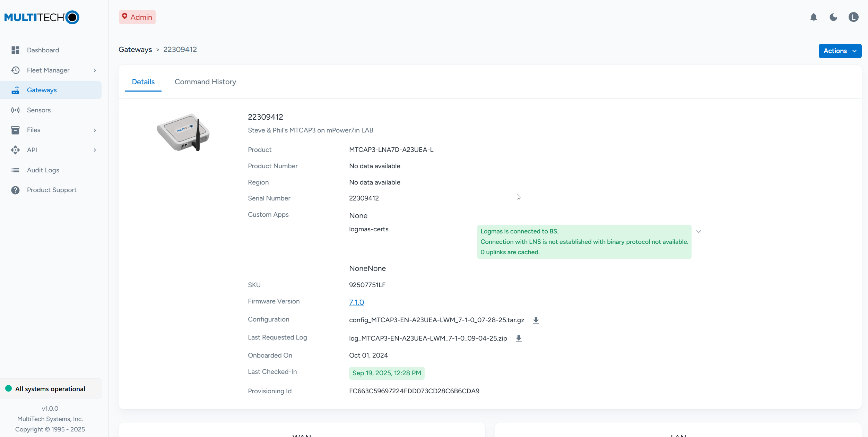Open the user profile avatar L
This screenshot has height=437, width=868.
[853, 17]
